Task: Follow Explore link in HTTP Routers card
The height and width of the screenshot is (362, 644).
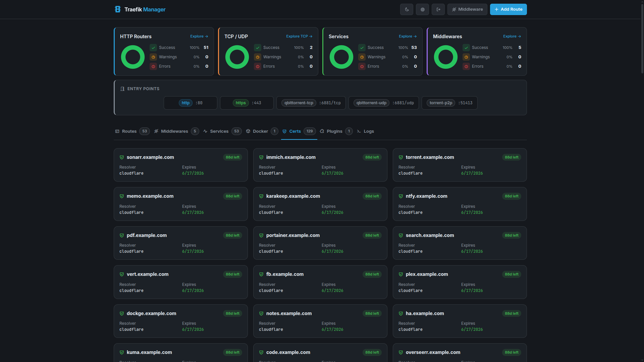Action: (199, 36)
